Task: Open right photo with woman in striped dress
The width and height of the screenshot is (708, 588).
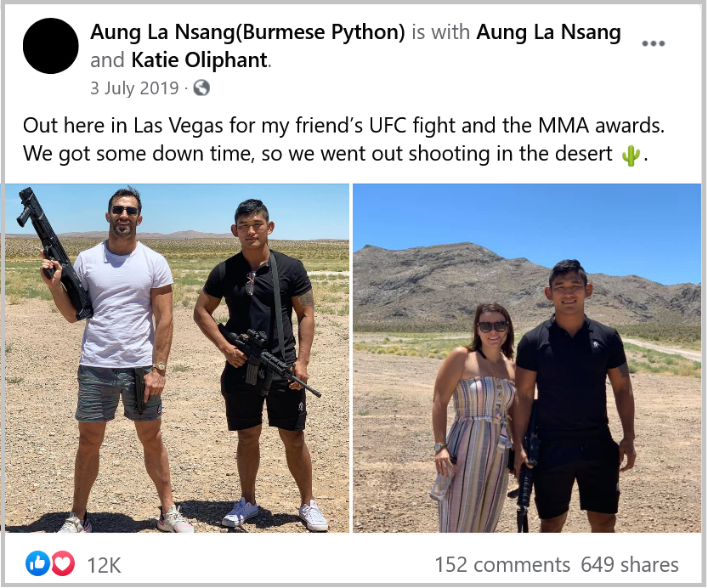Action: (526, 358)
